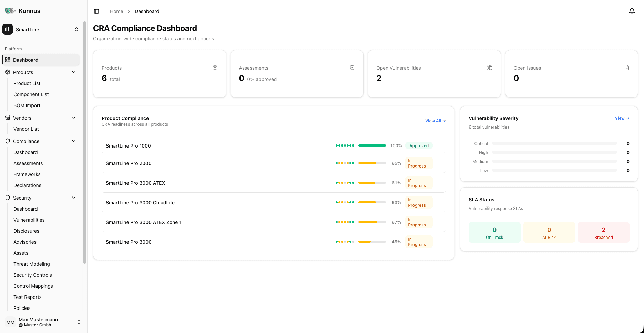Click the status dots for SmartLine Pro 3000 CloudLite
Viewport: 644px width, 333px height.
tap(345, 202)
